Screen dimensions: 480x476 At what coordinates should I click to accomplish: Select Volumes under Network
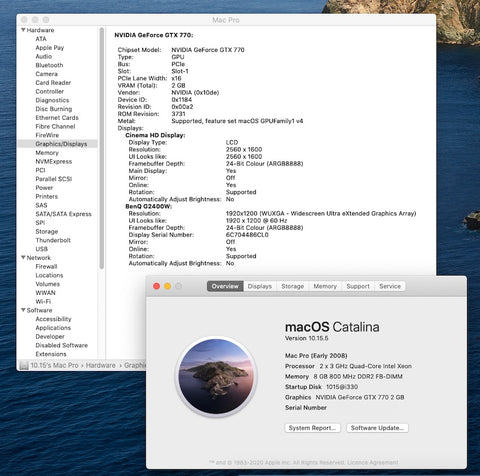point(48,284)
